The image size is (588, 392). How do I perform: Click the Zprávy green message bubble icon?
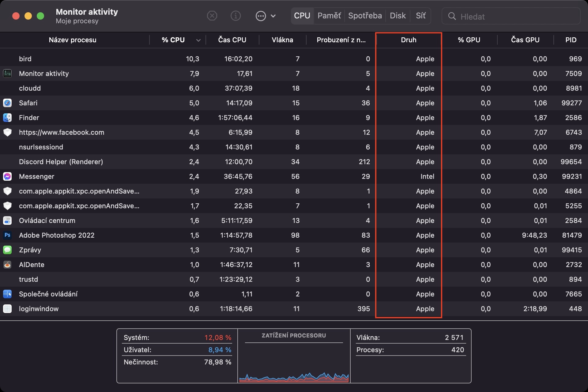(x=7, y=250)
